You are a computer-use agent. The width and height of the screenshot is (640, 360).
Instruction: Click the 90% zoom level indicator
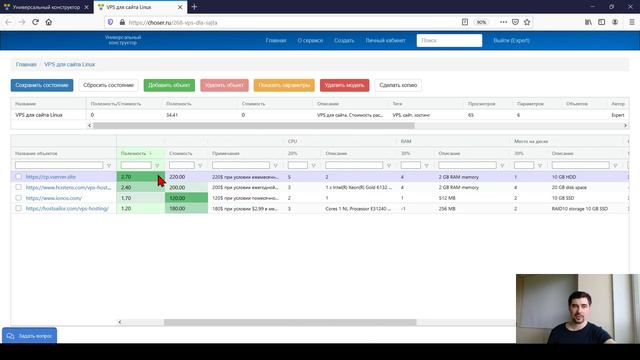[481, 22]
